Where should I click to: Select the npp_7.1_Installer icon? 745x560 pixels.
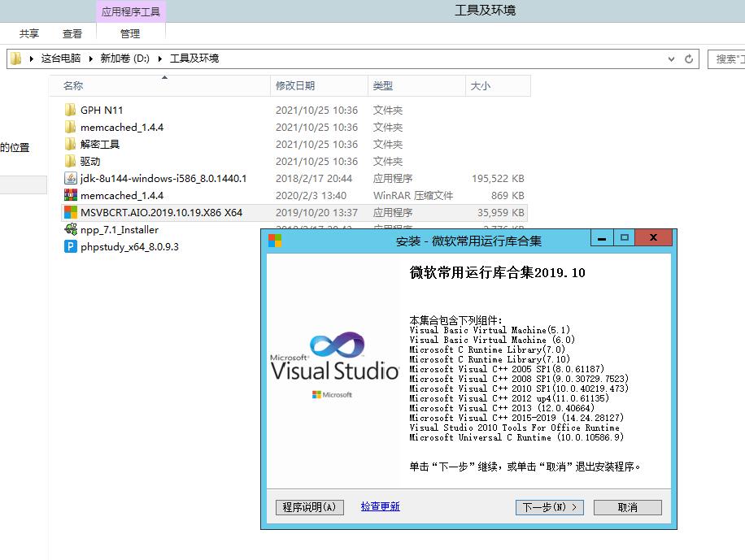[x=70, y=230]
